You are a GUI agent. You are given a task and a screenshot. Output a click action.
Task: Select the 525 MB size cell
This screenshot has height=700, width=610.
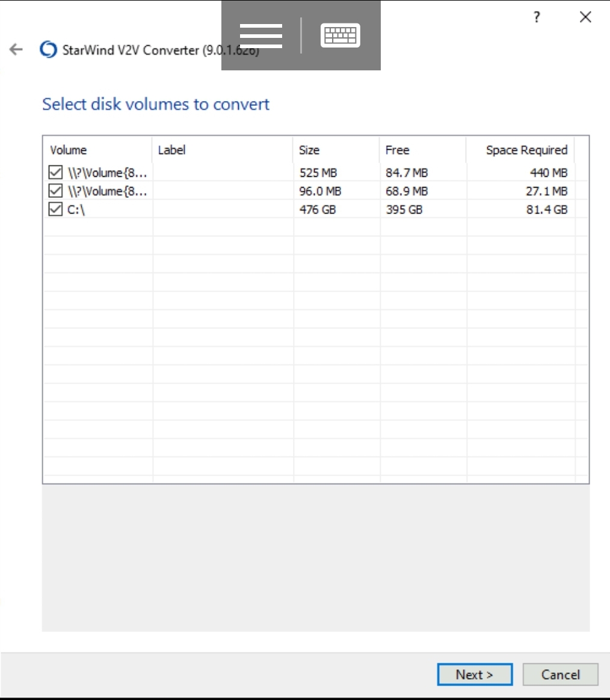pyautogui.click(x=318, y=173)
